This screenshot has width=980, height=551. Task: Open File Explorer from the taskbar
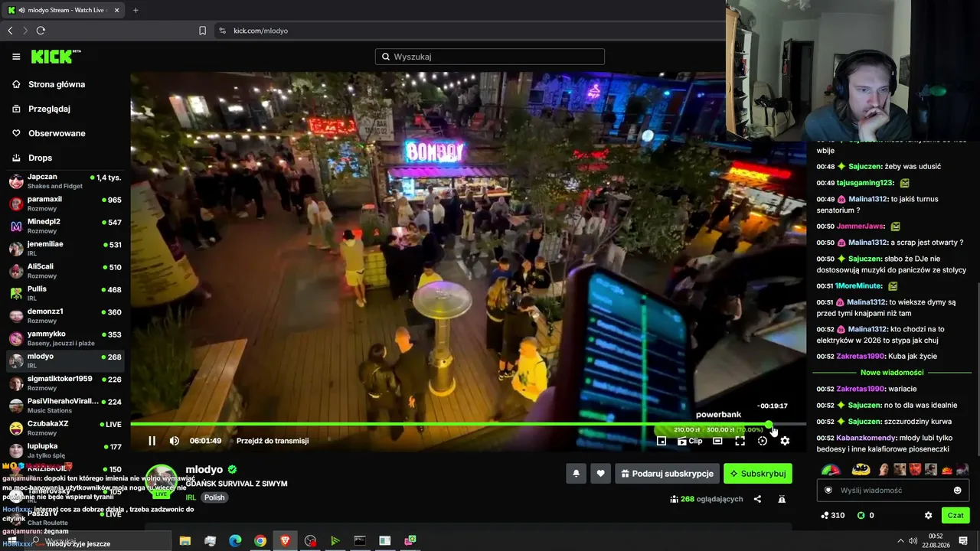pos(185,541)
